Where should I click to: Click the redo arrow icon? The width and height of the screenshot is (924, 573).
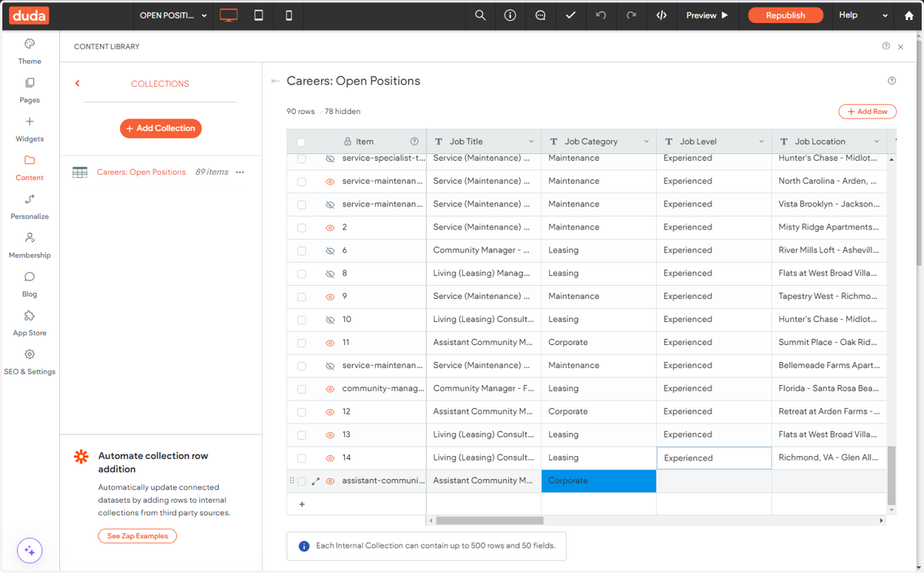(631, 15)
